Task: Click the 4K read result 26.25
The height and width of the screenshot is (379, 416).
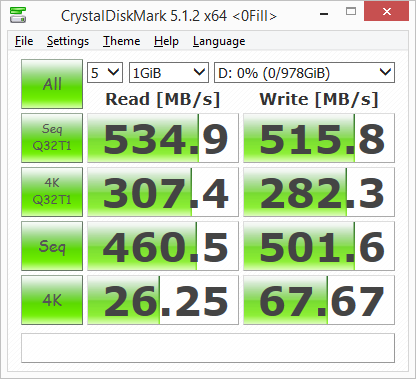Action: tap(163, 300)
